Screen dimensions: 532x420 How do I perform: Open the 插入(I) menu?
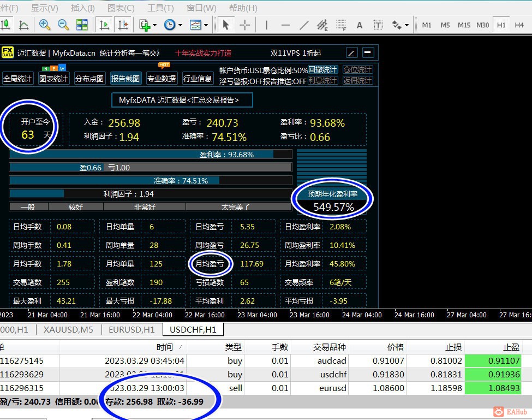point(82,8)
